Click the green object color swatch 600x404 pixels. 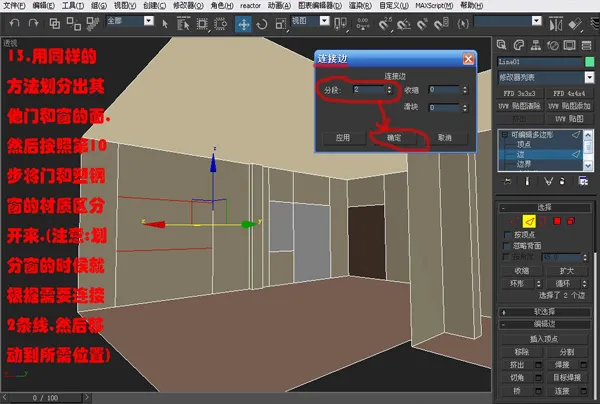coord(589,62)
